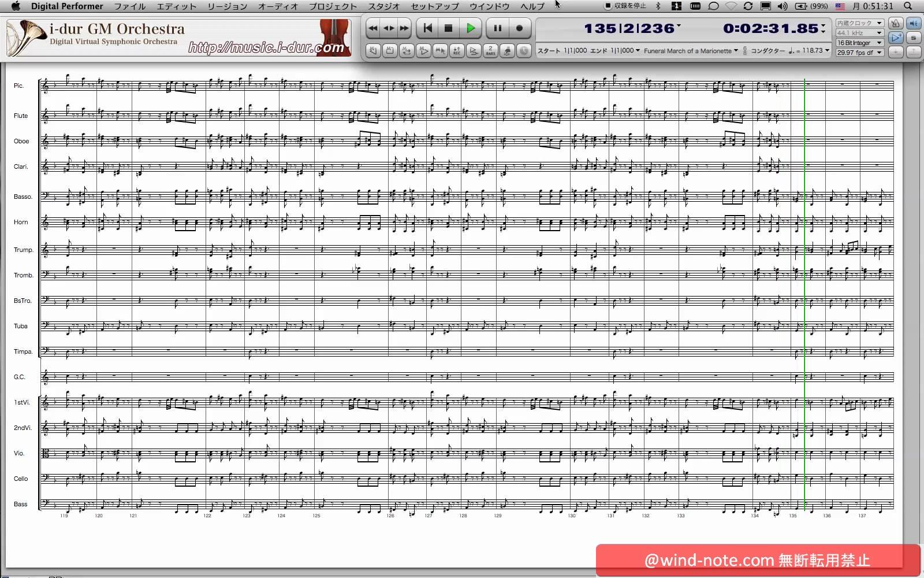Open the オーディオ menu

[x=278, y=6]
